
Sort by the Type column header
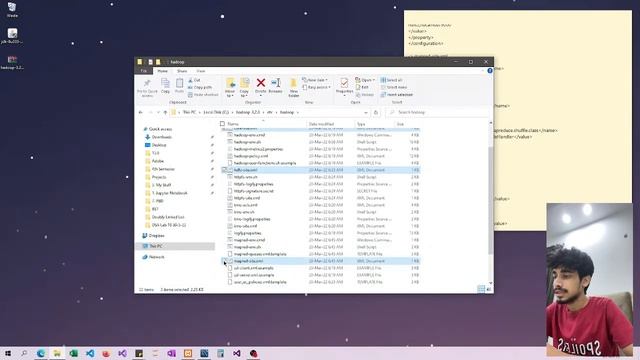pos(375,124)
